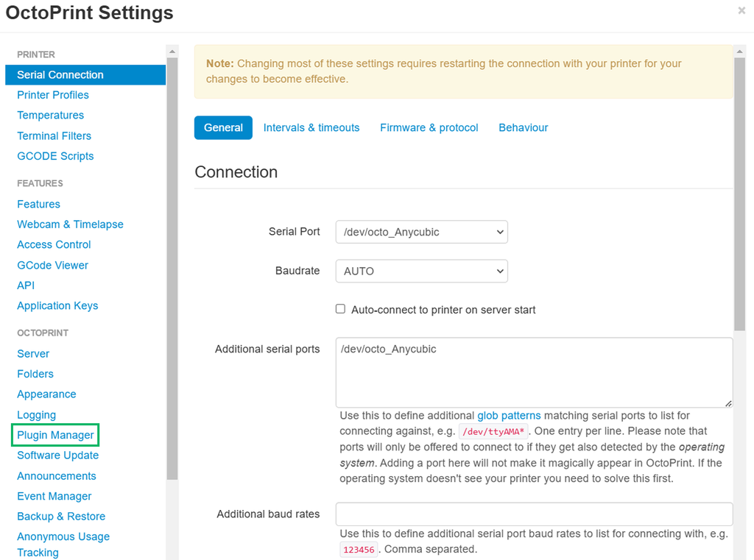Close the OctoPrint Settings dialog

(x=741, y=11)
